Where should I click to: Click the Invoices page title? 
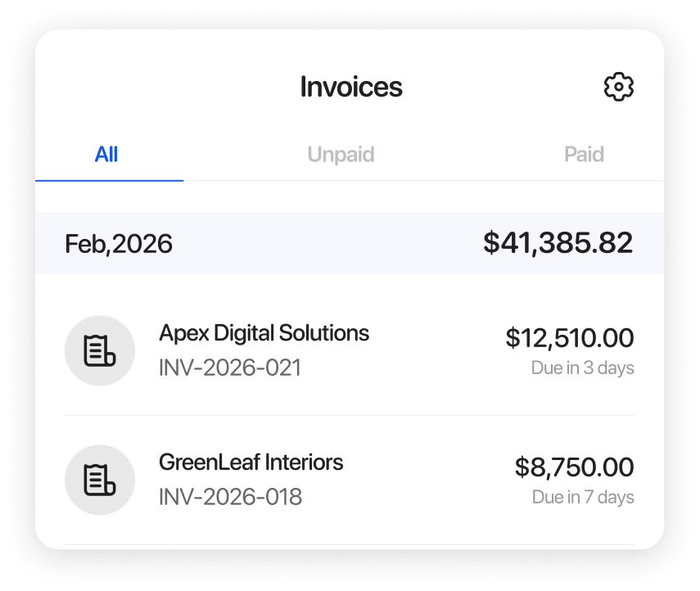[x=351, y=87]
